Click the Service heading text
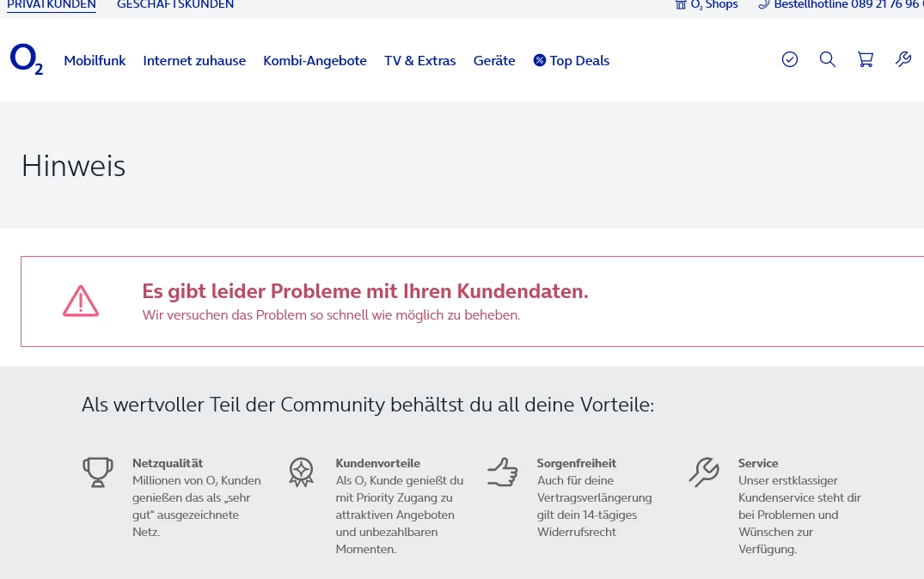This screenshot has height=579, width=924. [x=758, y=463]
